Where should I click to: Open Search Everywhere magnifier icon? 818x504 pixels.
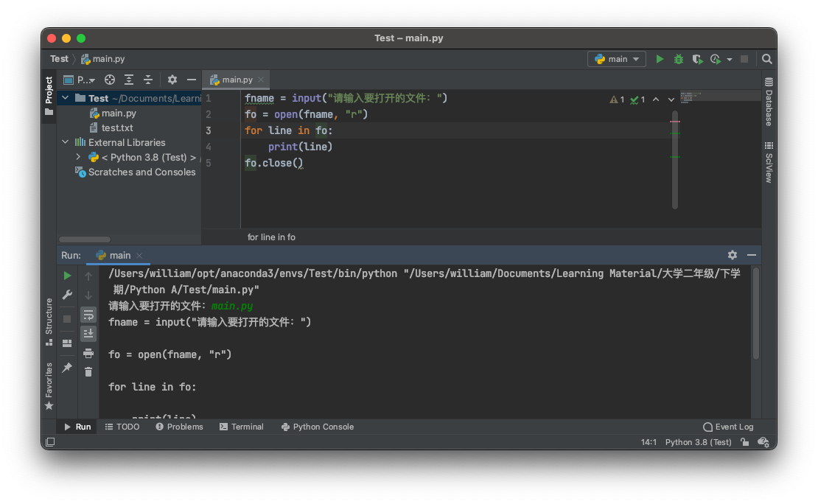(x=767, y=59)
